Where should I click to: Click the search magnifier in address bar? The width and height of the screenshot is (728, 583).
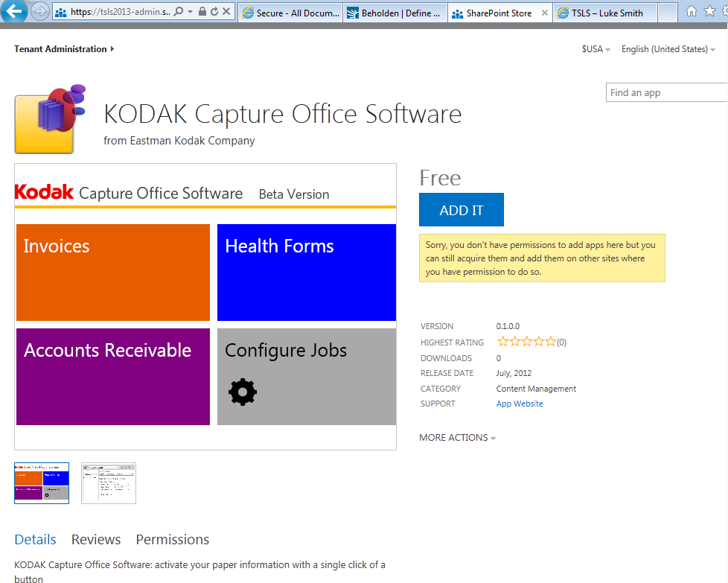[x=179, y=12]
